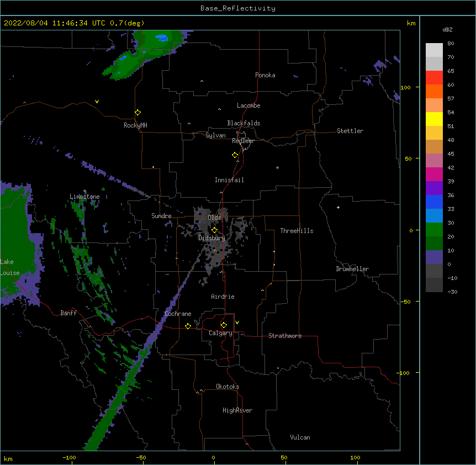Viewport: 476px width, 465px height.
Task: Click the dBZ legend heading
Action: pyautogui.click(x=447, y=30)
